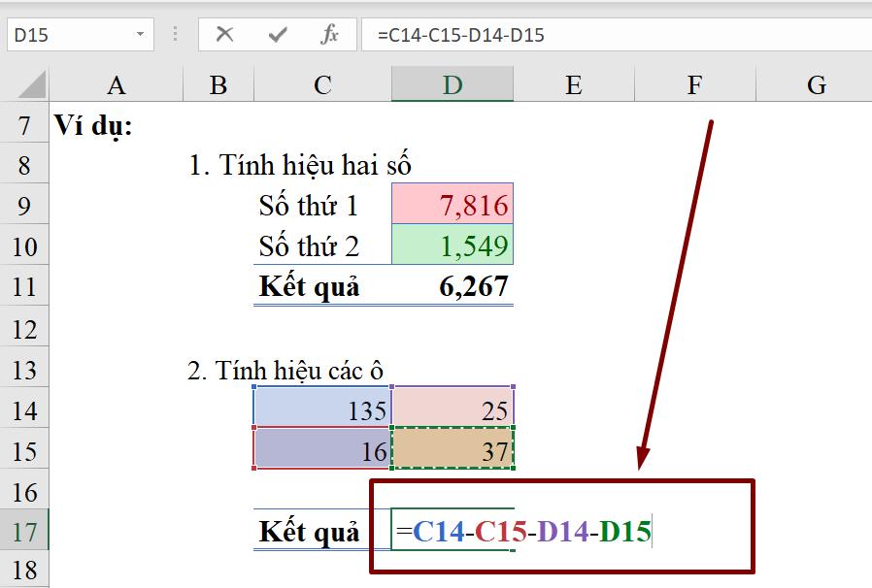Select the cell containing 7,816

(x=452, y=205)
